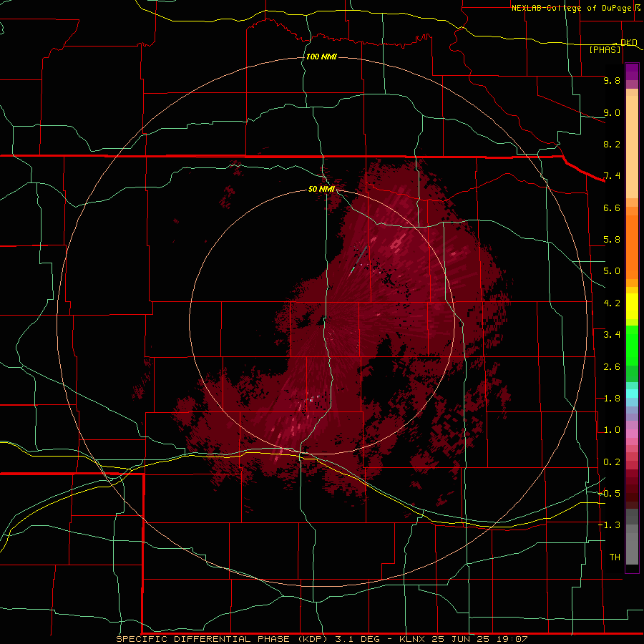Click the -0.5 scale value
The image size is (644, 644).
click(609, 494)
